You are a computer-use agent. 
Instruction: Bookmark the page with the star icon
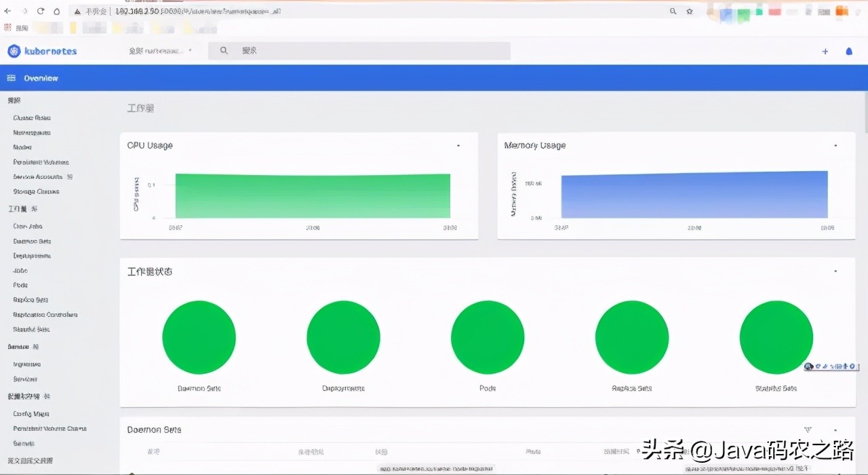tap(690, 12)
